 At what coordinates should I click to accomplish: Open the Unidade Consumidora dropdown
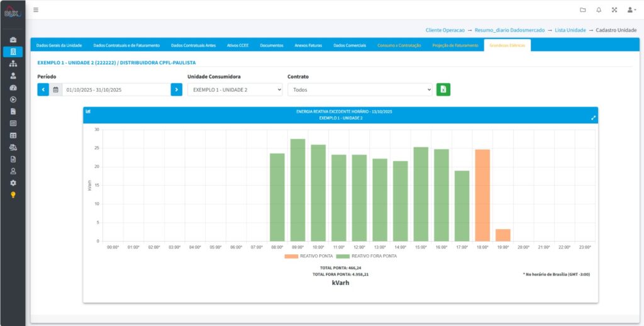tap(235, 90)
